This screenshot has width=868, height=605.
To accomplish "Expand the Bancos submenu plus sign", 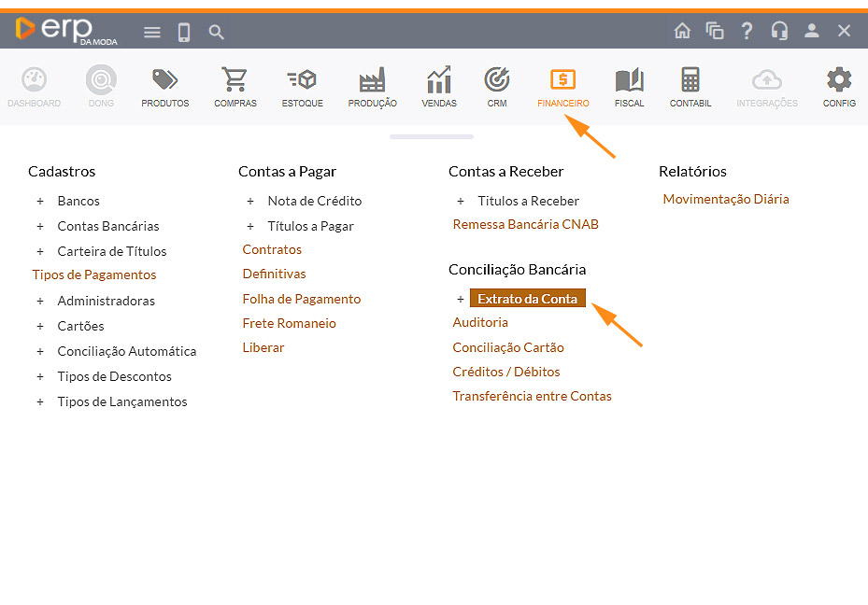I will pos(40,201).
